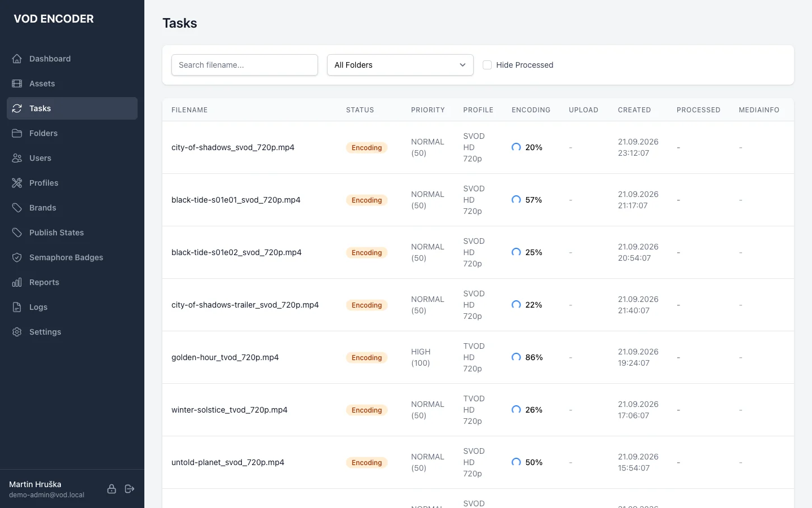Open Semaphore Badges page
This screenshot has width=812, height=508.
click(72, 257)
